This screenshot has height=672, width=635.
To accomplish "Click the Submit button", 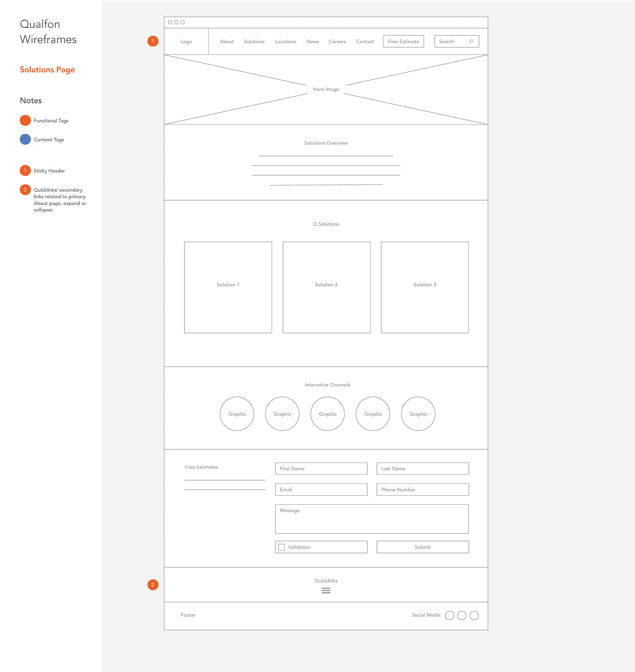I will 423,547.
